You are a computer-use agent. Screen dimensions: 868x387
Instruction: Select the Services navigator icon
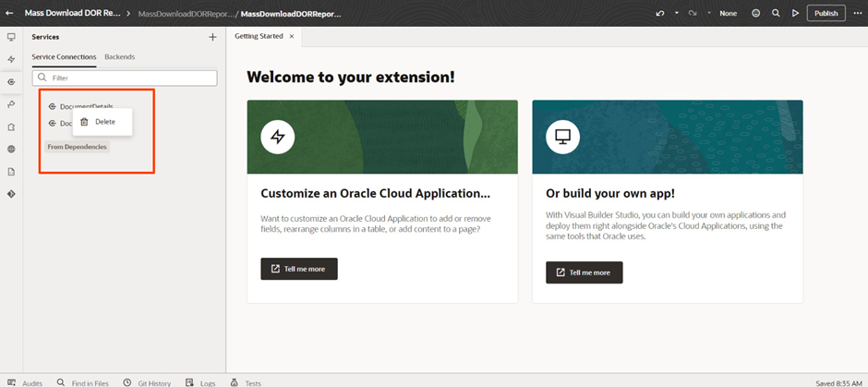tap(11, 82)
